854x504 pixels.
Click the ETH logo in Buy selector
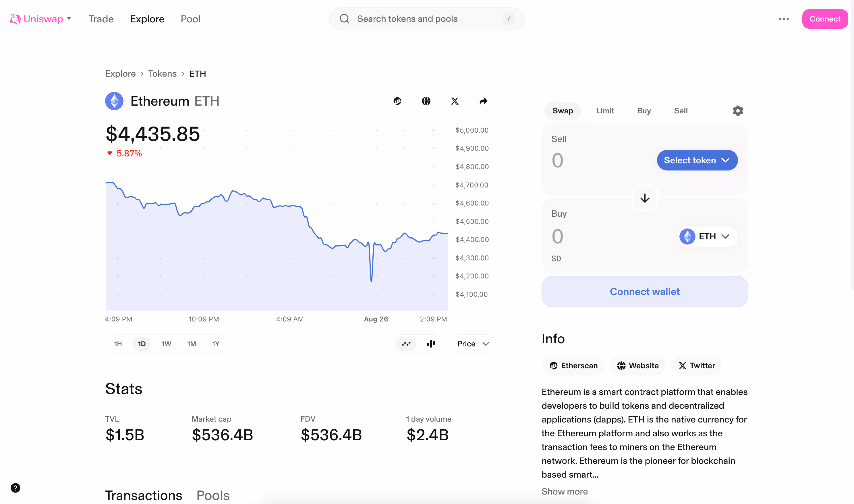coord(687,237)
